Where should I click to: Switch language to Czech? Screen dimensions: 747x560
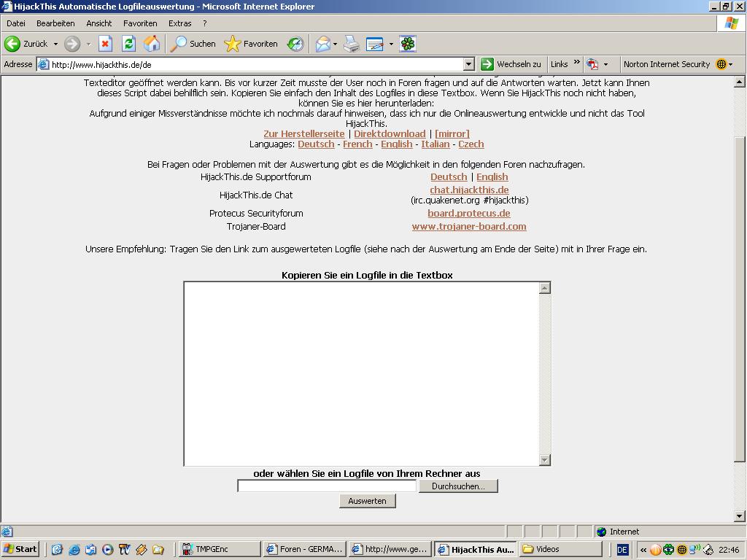pyautogui.click(x=471, y=144)
